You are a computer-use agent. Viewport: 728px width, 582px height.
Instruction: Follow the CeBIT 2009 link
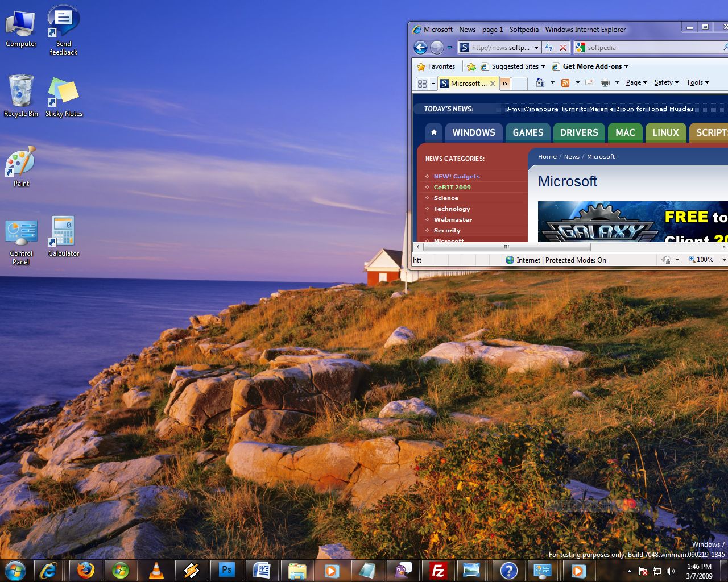coord(452,187)
